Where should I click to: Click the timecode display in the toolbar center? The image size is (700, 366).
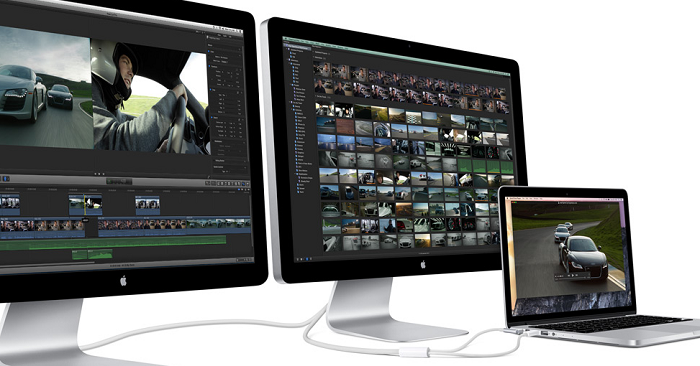click(x=119, y=181)
